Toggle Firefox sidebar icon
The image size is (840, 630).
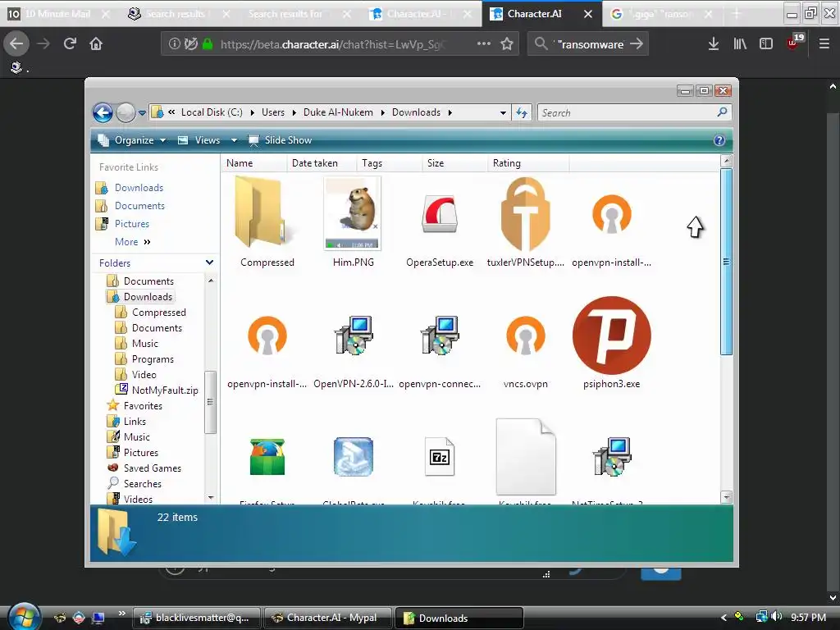[766, 44]
